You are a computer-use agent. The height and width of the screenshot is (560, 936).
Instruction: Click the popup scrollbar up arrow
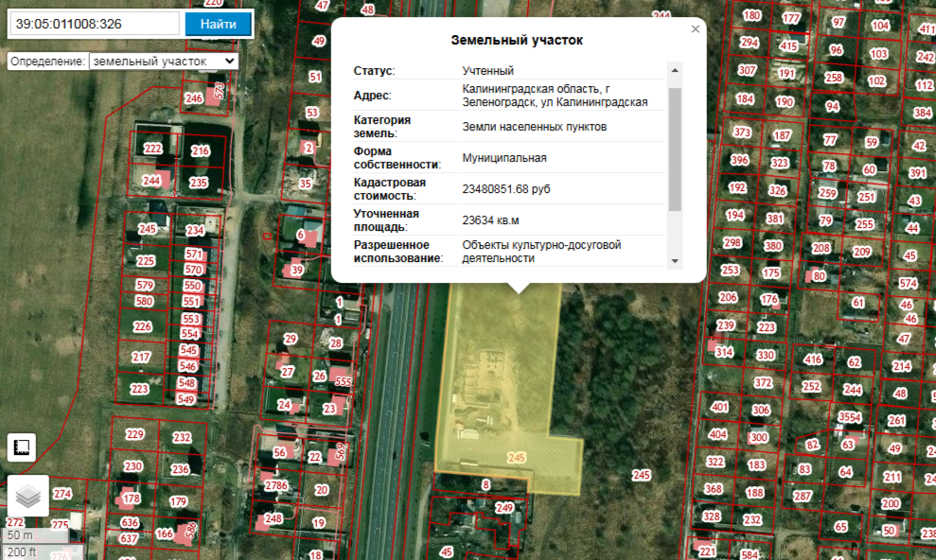675,71
